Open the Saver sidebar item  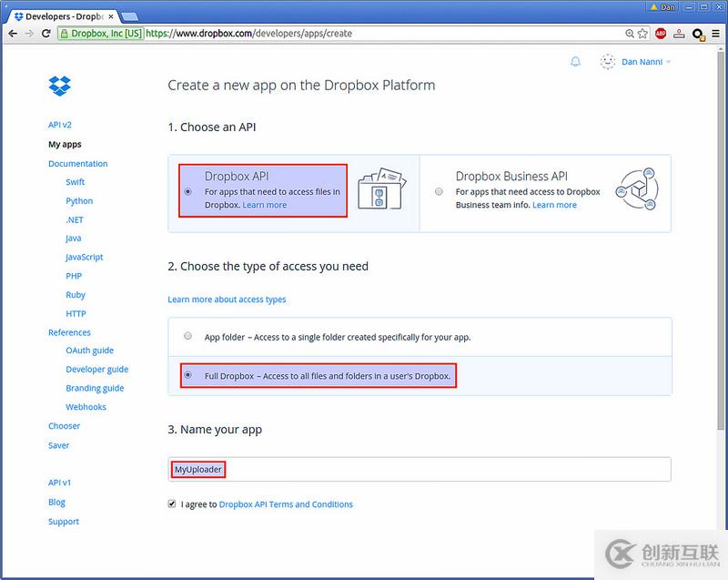click(58, 445)
